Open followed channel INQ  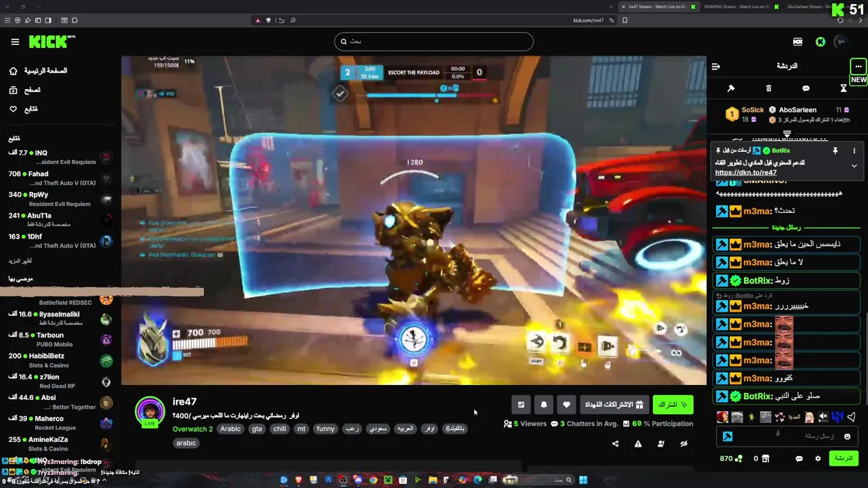tap(61, 157)
